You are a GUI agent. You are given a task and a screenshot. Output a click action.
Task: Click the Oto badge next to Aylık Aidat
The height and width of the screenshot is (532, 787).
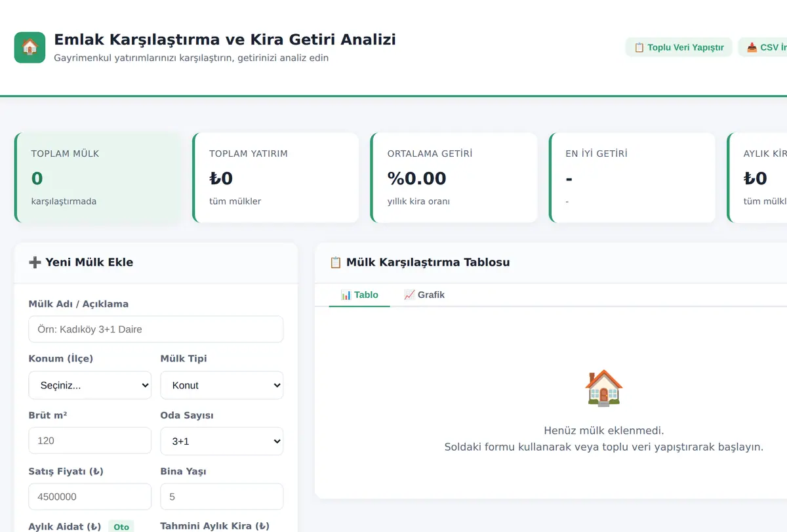tap(121, 527)
